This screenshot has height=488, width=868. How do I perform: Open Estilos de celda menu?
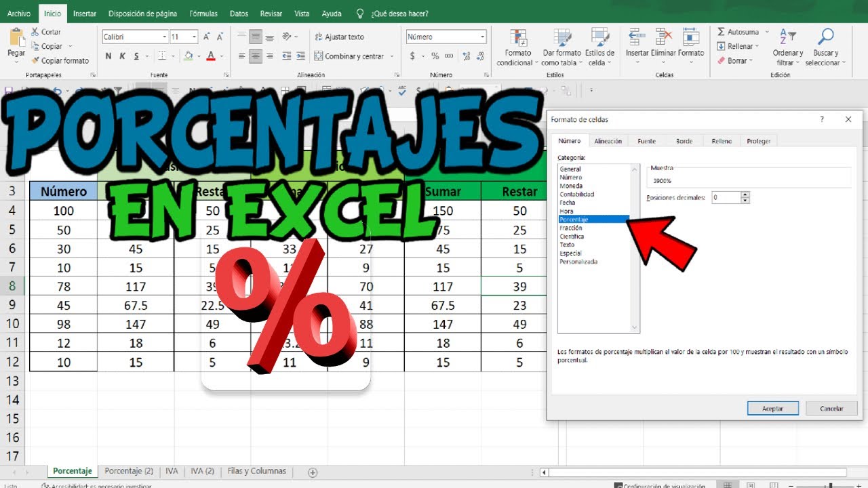tap(599, 47)
